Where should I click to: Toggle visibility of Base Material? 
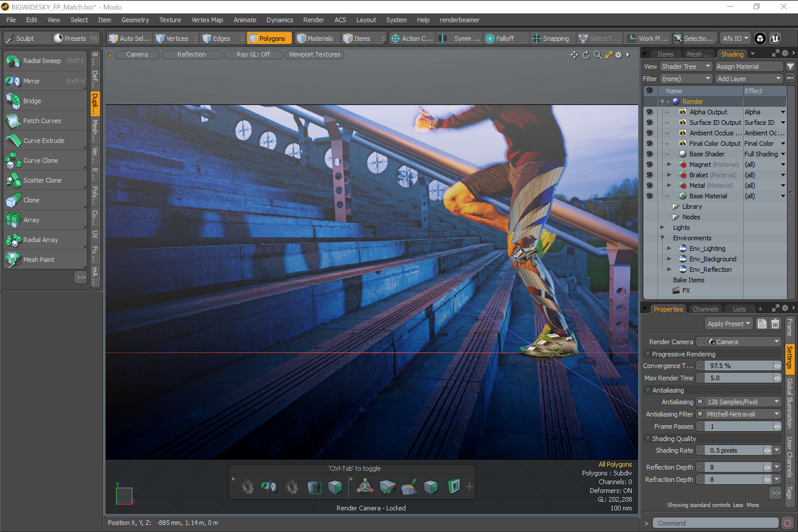[649, 196]
